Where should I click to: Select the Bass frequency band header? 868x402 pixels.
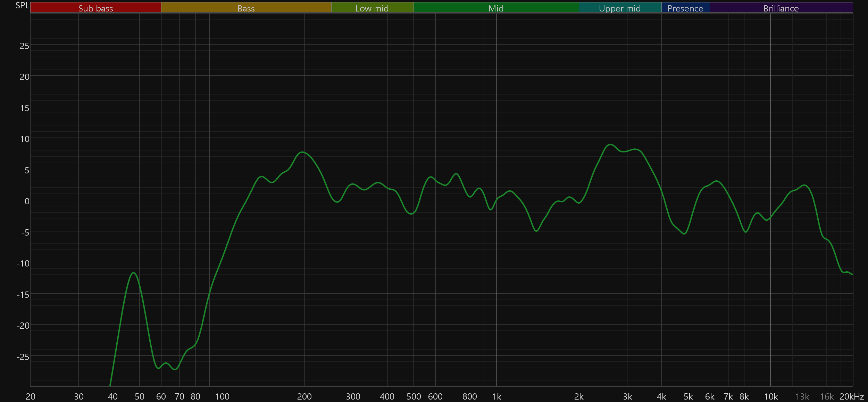pyautogui.click(x=246, y=8)
